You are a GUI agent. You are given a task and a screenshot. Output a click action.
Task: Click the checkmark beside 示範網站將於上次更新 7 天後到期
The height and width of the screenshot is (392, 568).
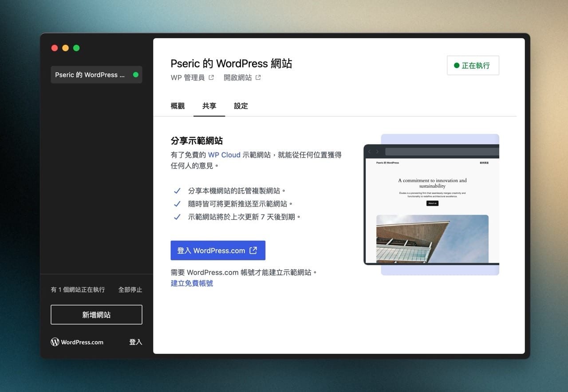[177, 217]
